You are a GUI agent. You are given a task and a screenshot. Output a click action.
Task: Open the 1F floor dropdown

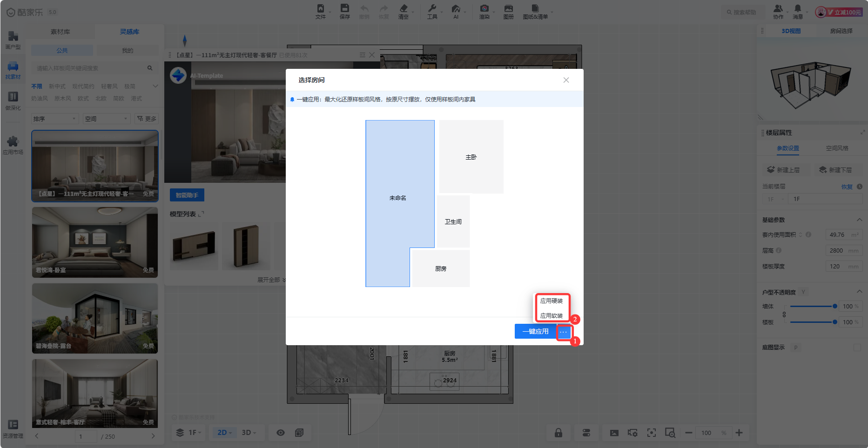coord(189,433)
